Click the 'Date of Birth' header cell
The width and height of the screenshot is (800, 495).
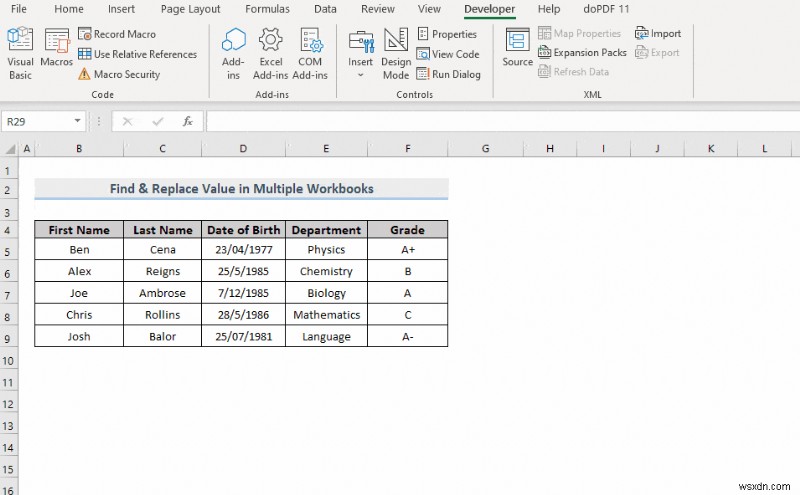click(x=243, y=230)
